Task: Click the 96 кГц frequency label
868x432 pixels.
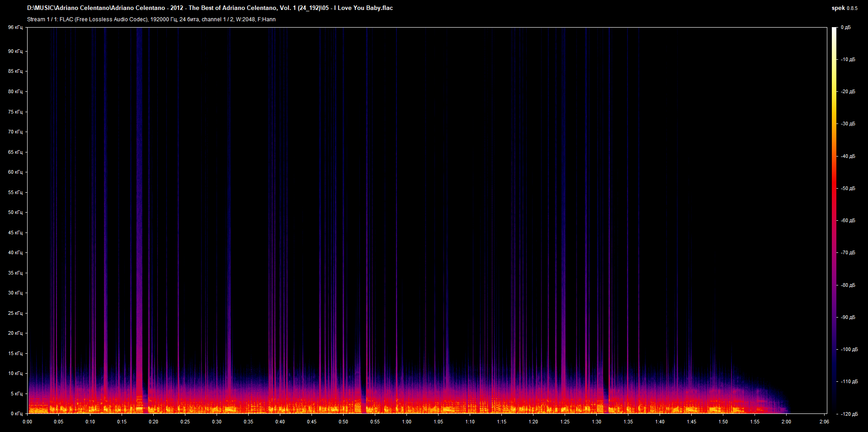Action: [x=15, y=28]
